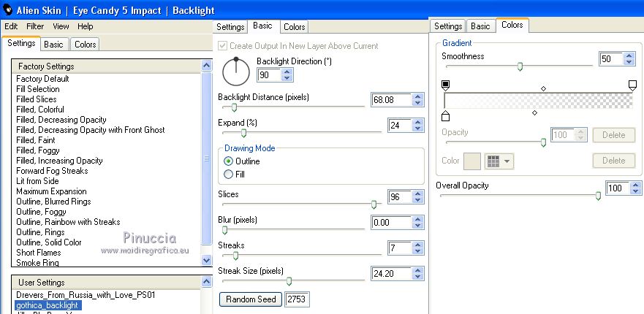Switch to Settings tab in middle panel
The height and width of the screenshot is (314, 644).
point(230,27)
